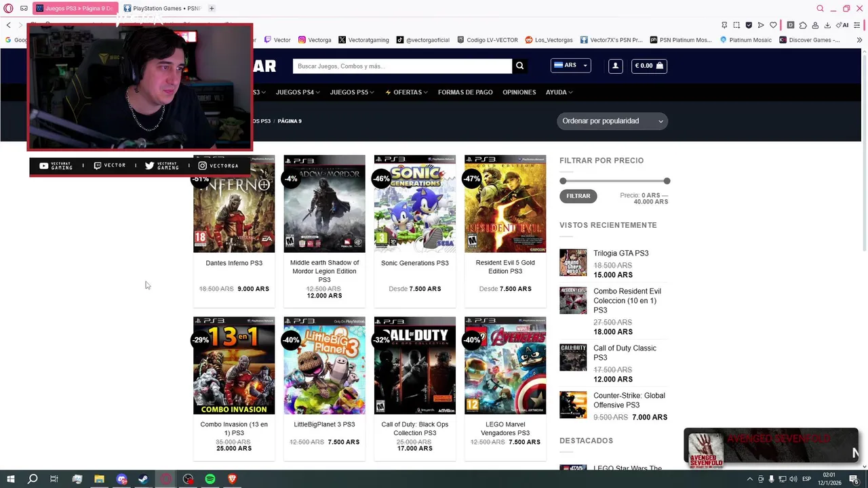Open Vectorga Instagram bookmark

(315, 40)
